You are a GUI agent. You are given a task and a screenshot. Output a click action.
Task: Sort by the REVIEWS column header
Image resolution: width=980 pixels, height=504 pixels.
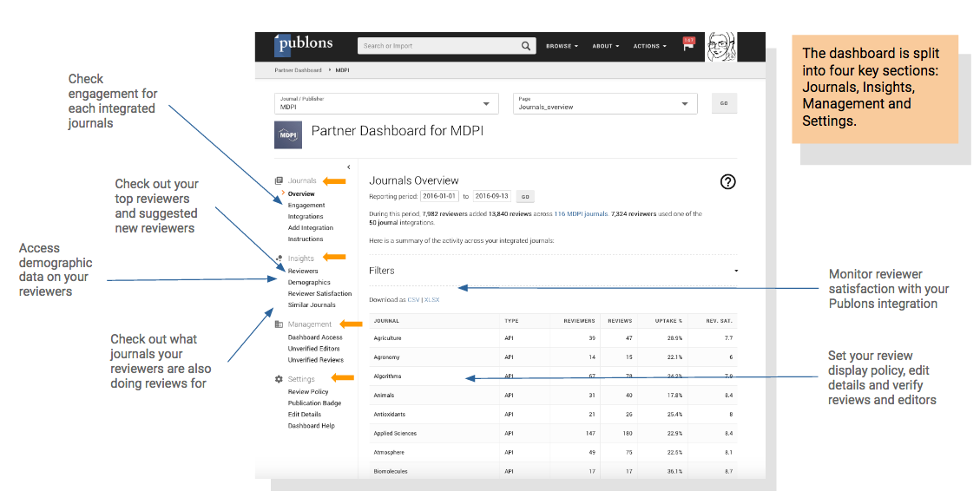(x=620, y=320)
